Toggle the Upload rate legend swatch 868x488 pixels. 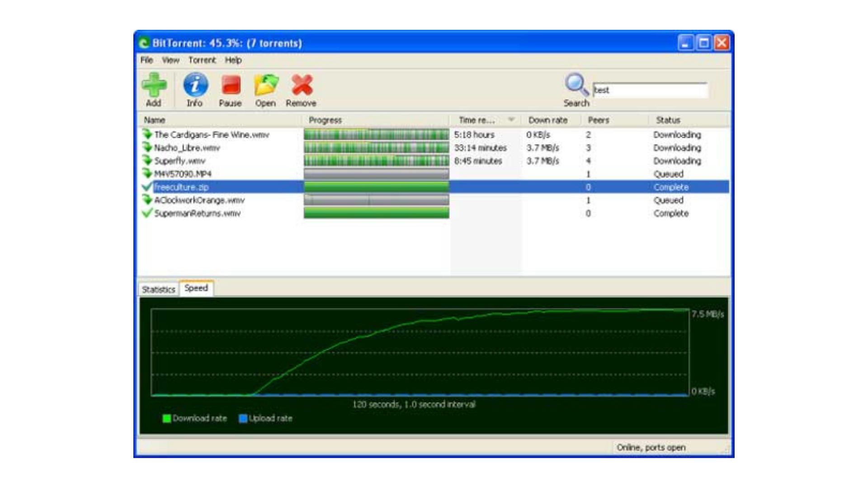[x=243, y=418]
